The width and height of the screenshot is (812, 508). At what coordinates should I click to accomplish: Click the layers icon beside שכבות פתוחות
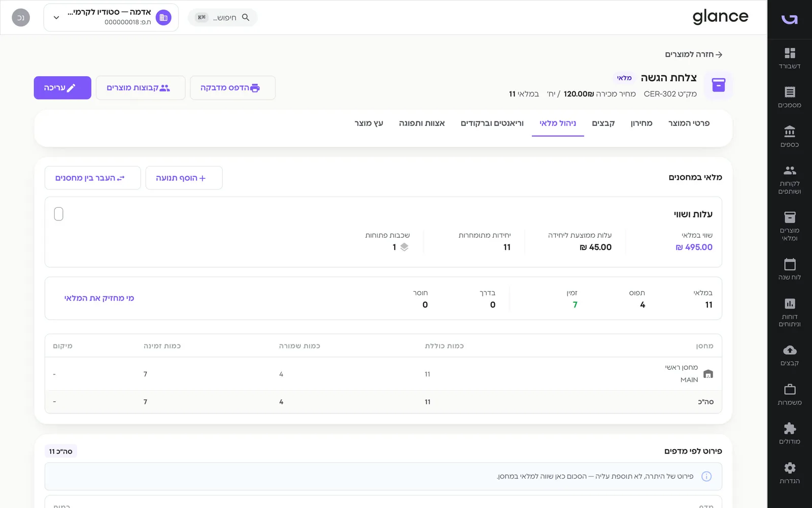404,247
